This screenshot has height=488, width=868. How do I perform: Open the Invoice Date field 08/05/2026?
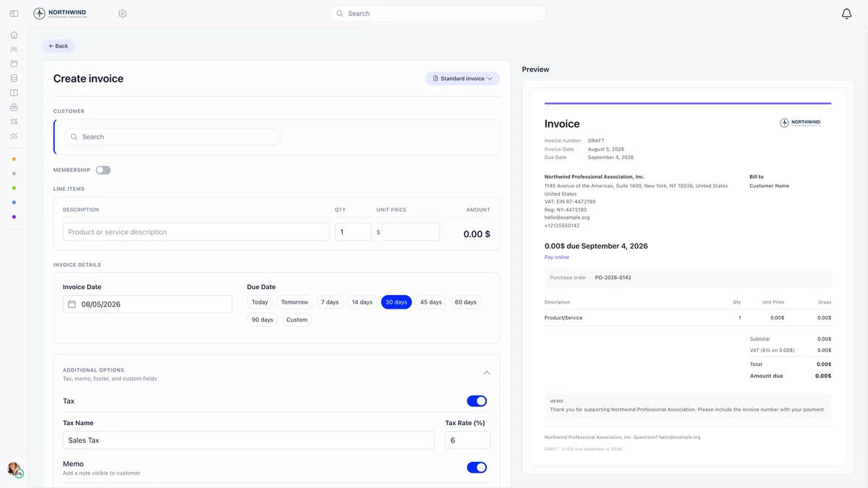coord(148,304)
